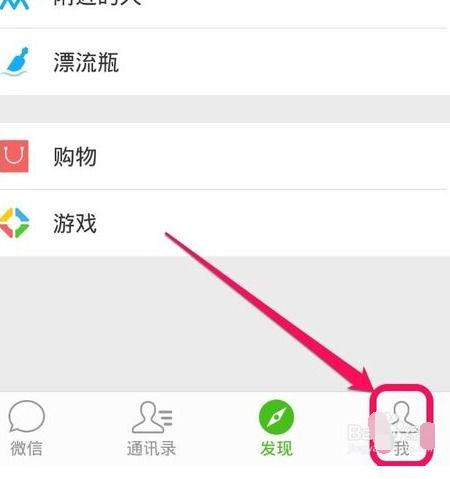
Task: Switch to the 通讯录 tab label
Action: coord(151,448)
